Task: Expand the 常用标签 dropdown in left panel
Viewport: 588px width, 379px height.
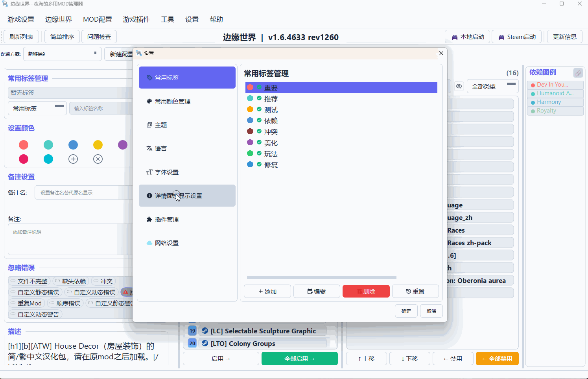Action: [x=37, y=108]
